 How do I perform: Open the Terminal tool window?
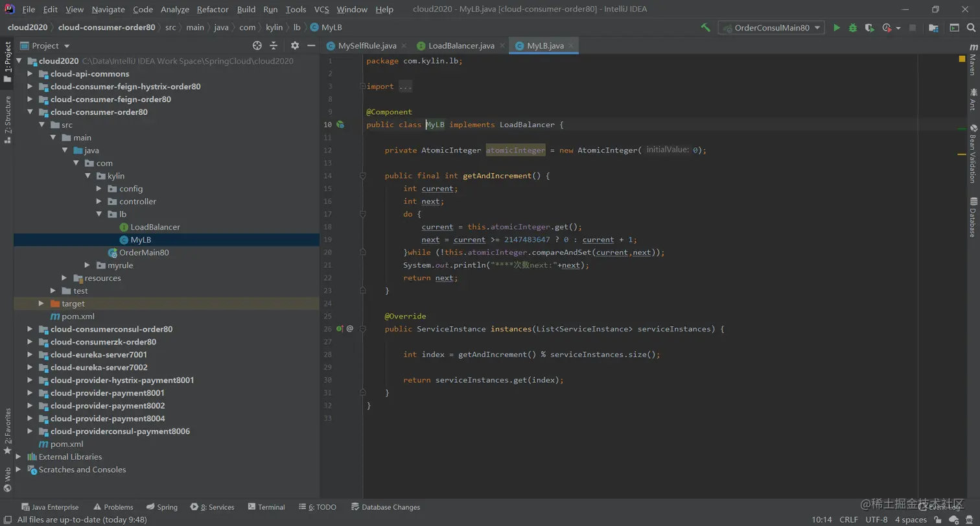(266, 507)
